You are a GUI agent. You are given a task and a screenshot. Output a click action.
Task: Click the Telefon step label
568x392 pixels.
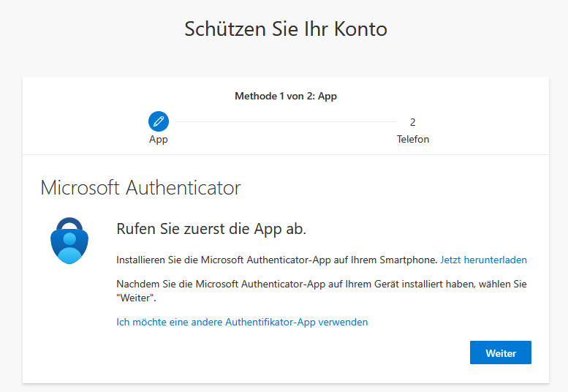pos(412,139)
